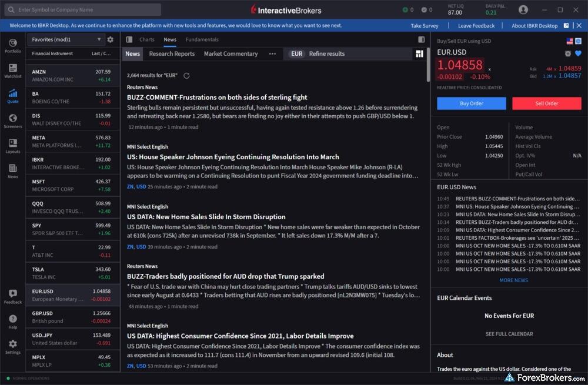Expand the MORE NEWS list

tap(513, 280)
